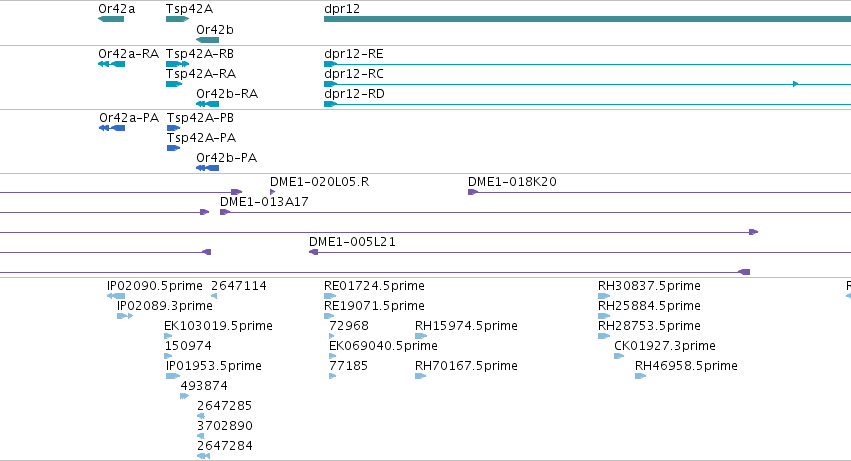Select the 2647284 EST glyph
The height and width of the screenshot is (461, 851).
click(204, 456)
